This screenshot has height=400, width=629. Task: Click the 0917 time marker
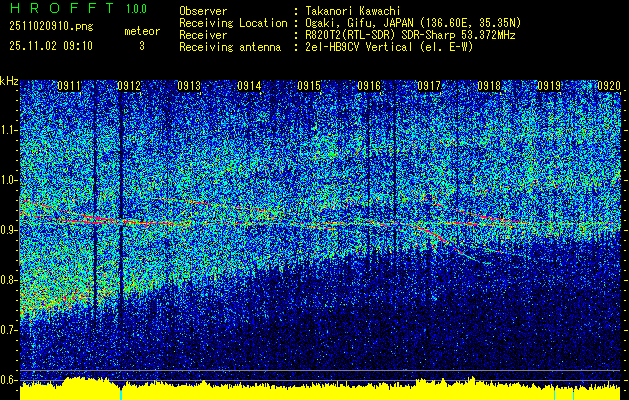coord(429,85)
